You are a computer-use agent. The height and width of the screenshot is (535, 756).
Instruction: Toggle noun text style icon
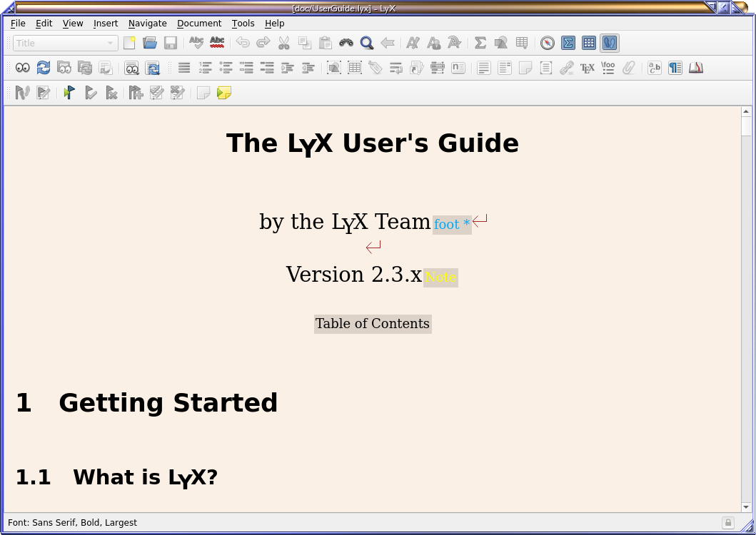[x=433, y=43]
